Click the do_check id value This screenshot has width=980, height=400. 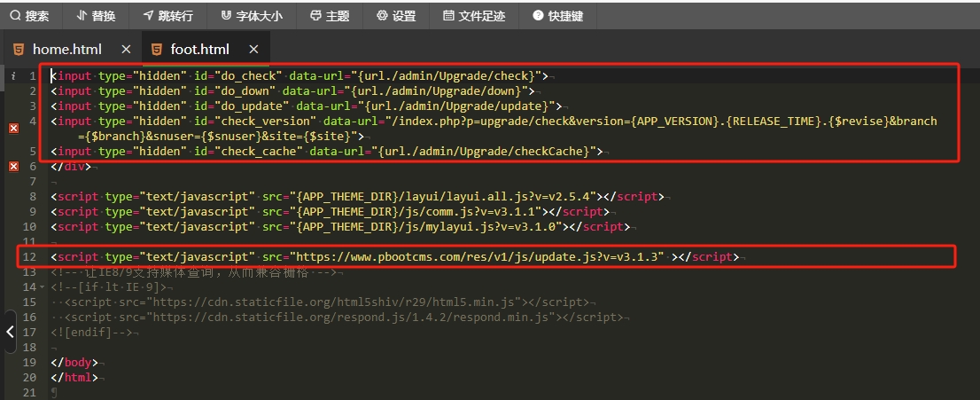[249, 75]
